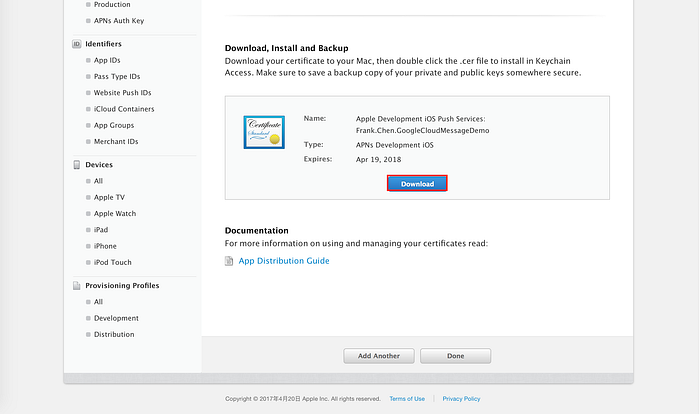Click the Documentation heading
This screenshot has height=414, width=700.
click(257, 231)
